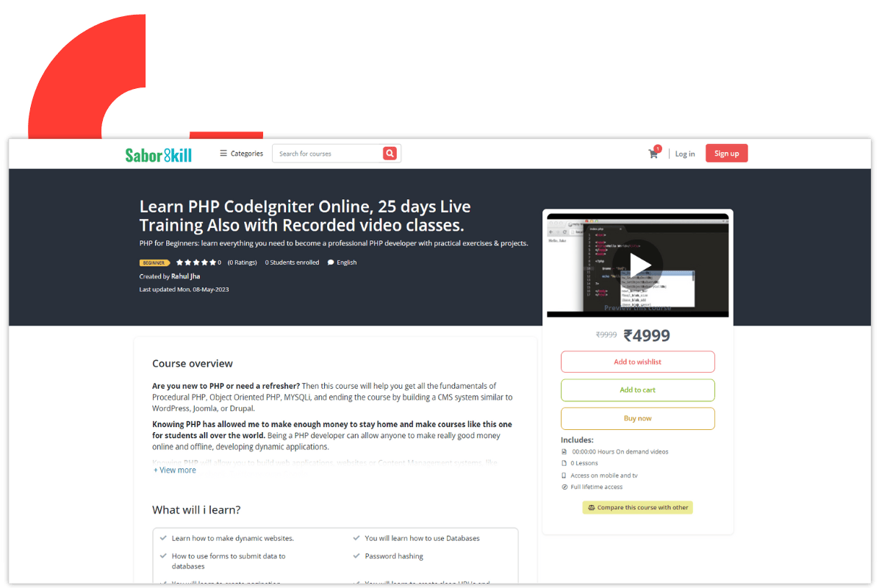Screen dimensions: 882x588
Task: Click the Add to wishlist button
Action: (637, 362)
